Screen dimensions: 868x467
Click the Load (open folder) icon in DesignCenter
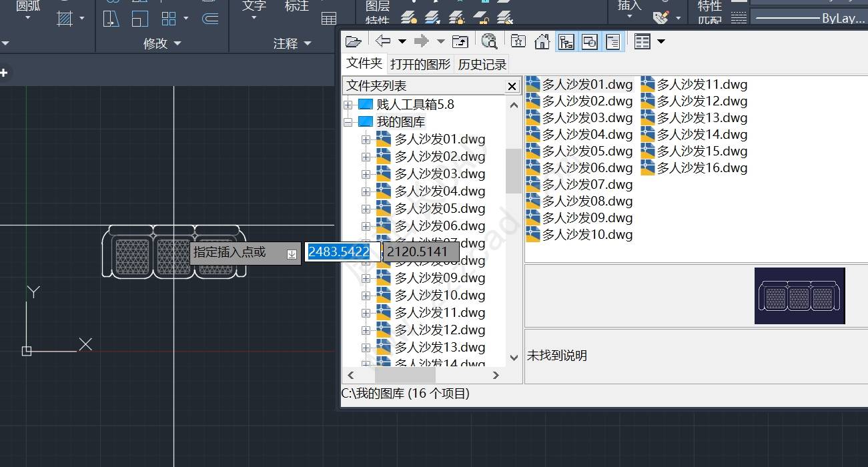354,41
